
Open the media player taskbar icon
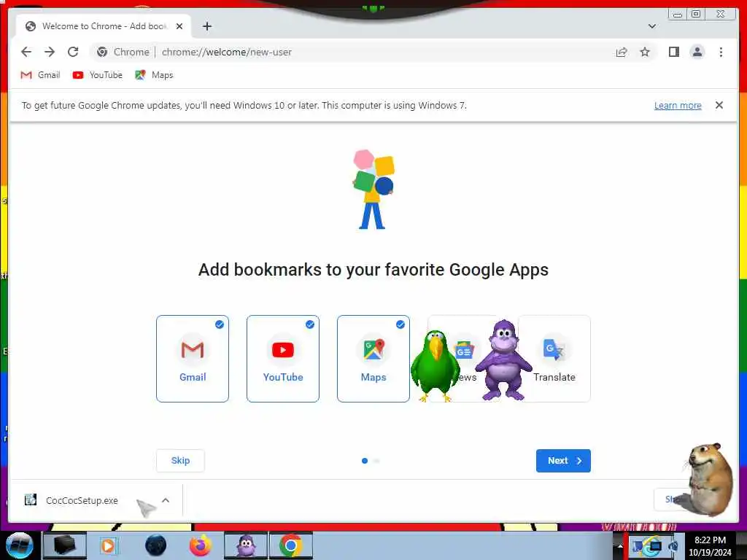[x=108, y=545]
